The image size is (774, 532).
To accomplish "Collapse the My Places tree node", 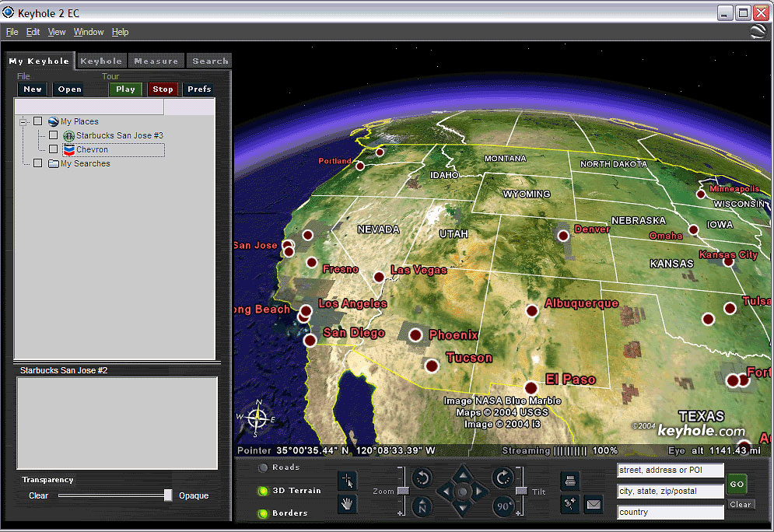I will (23, 121).
